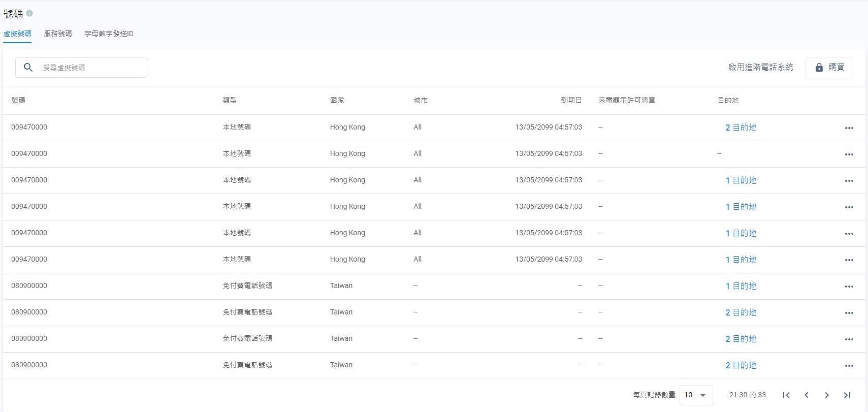Open more options for last Taiwan row
This screenshot has height=412, width=868.
[x=849, y=366]
